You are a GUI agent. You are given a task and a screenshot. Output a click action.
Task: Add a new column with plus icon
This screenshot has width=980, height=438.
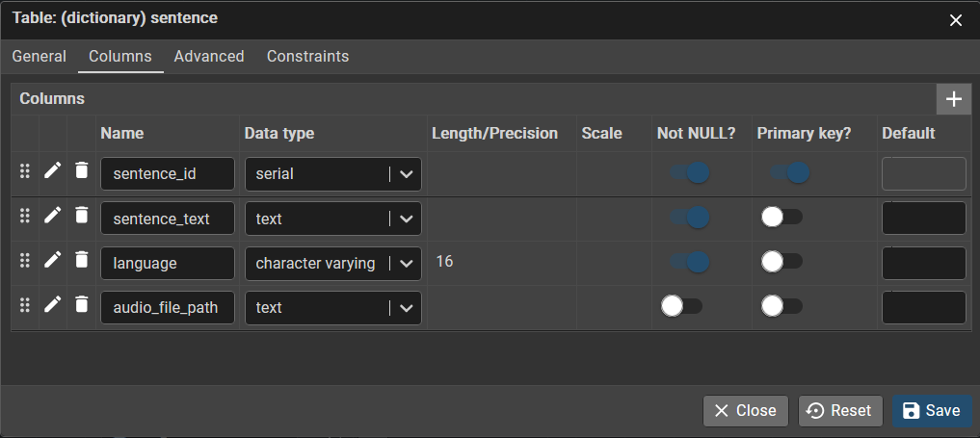[x=954, y=99]
